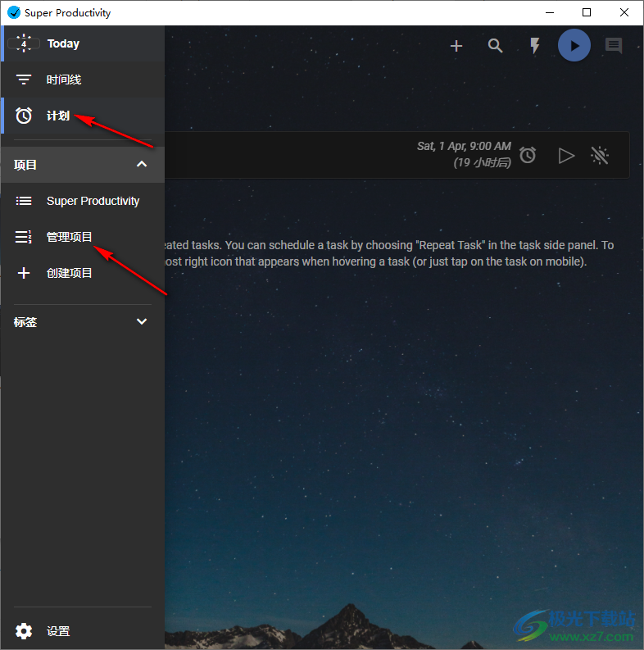Select 计划 in the side navigation

point(57,116)
